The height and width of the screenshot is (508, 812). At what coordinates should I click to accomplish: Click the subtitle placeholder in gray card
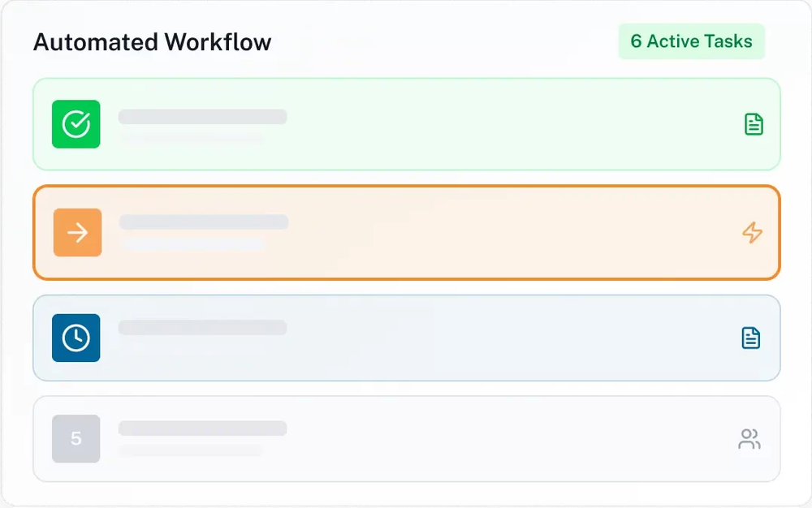tap(191, 450)
